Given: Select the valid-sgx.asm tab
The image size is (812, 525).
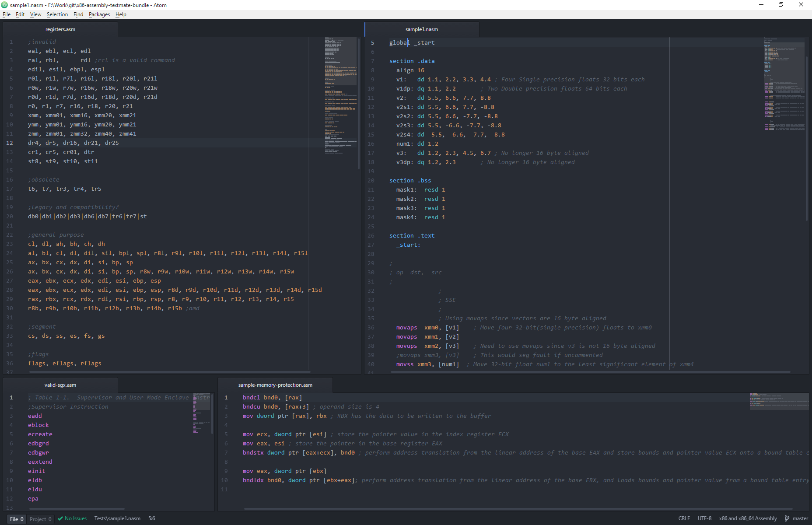Looking at the screenshot, I should coord(60,385).
